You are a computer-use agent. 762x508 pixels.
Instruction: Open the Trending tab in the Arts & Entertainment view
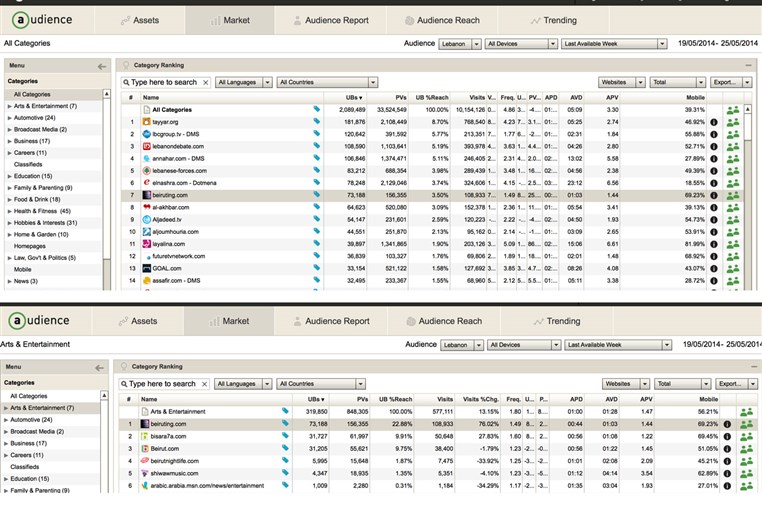[557, 321]
